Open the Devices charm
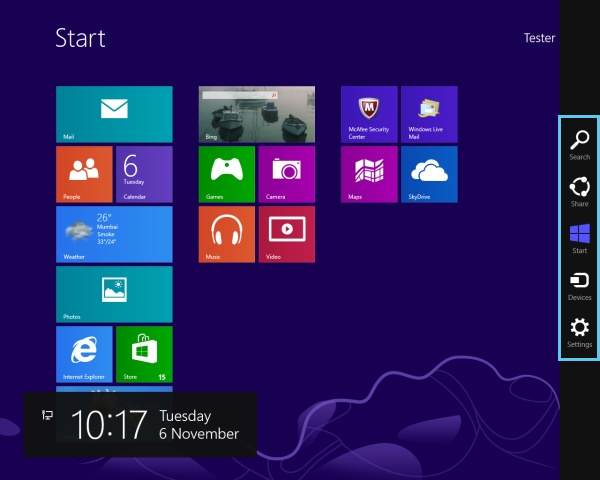 click(x=579, y=284)
